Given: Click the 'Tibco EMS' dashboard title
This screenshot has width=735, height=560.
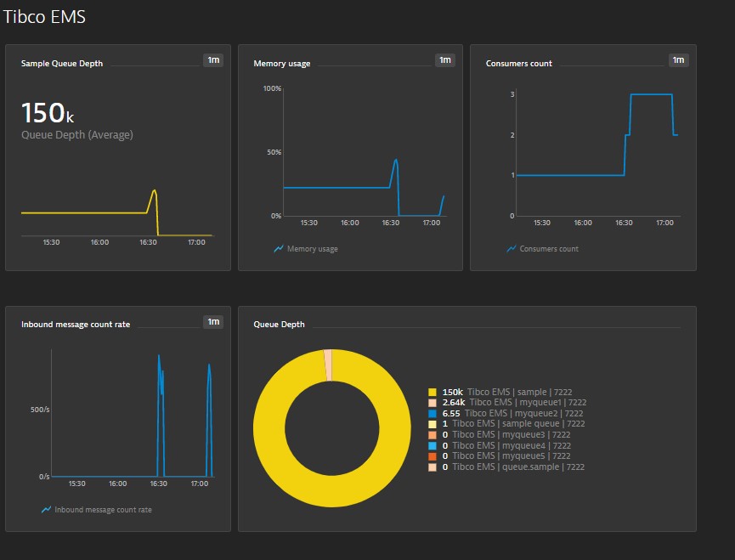Looking at the screenshot, I should [x=44, y=17].
